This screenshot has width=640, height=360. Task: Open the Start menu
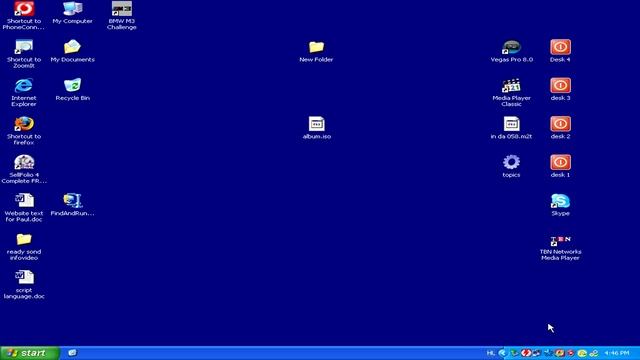(30, 353)
